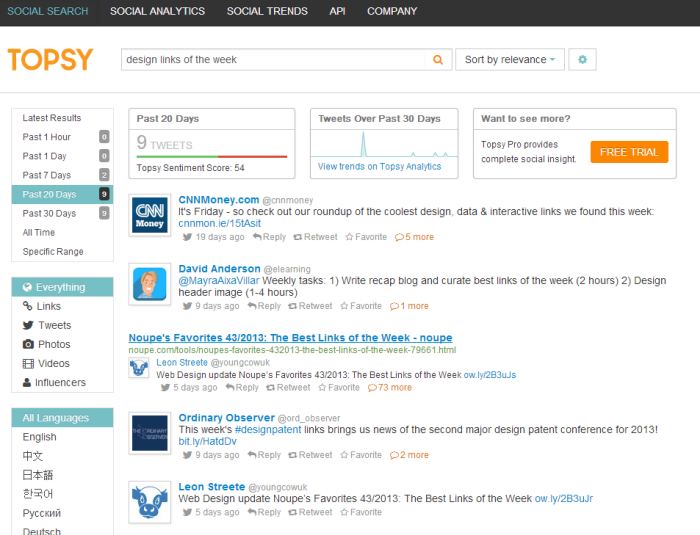Image resolution: width=700 pixels, height=535 pixels.
Task: Filter results by Links
Action: (x=62, y=306)
